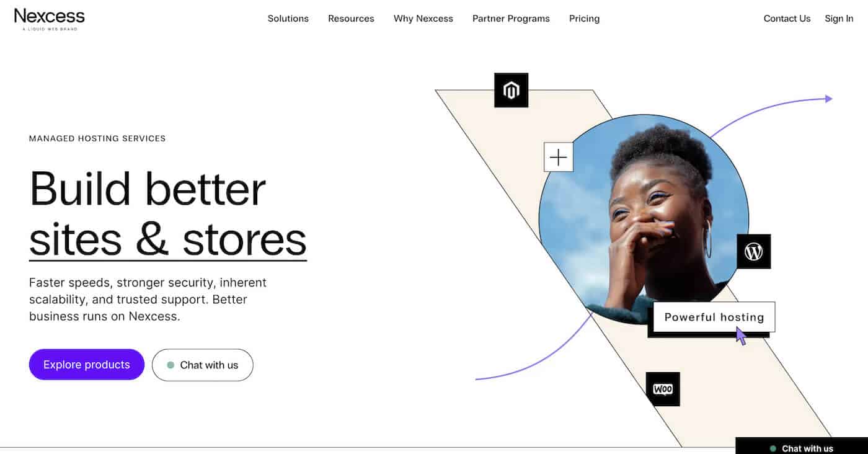Click the Powerful hosting label
868x454 pixels.
tap(714, 317)
